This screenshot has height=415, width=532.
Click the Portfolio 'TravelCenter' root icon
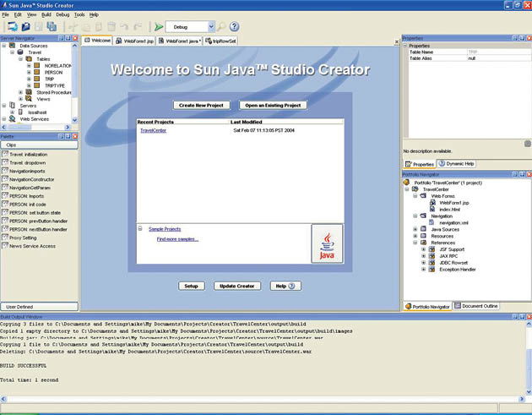click(407, 183)
